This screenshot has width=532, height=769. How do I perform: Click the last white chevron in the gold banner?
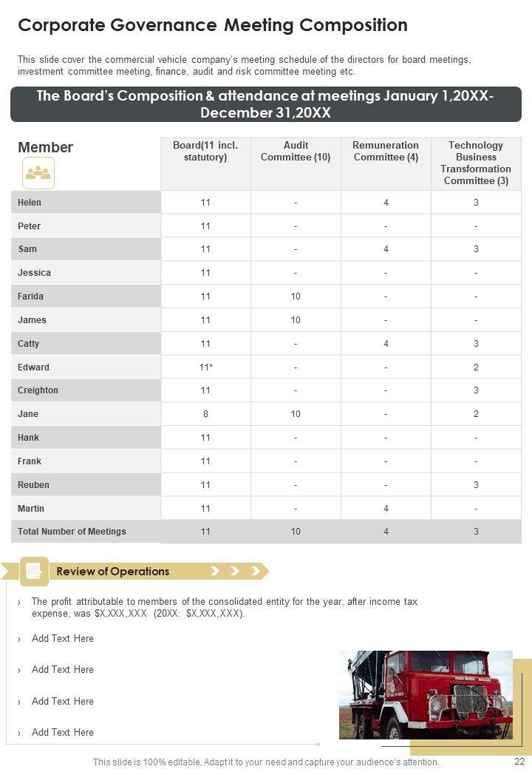[255, 571]
